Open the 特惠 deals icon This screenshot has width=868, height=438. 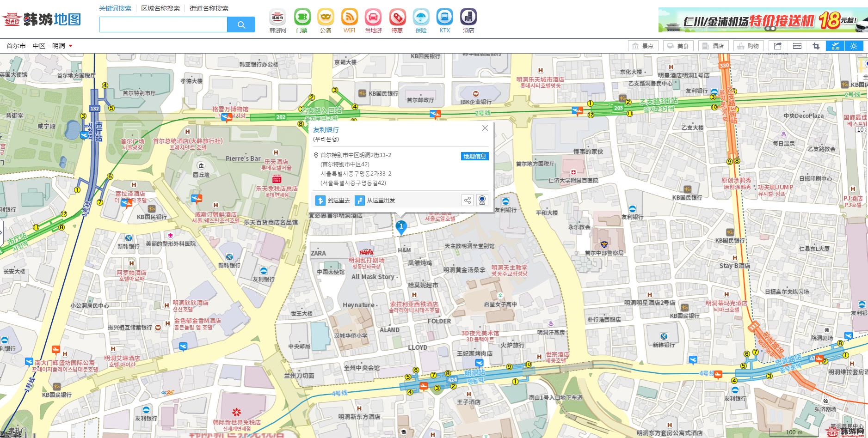[397, 17]
